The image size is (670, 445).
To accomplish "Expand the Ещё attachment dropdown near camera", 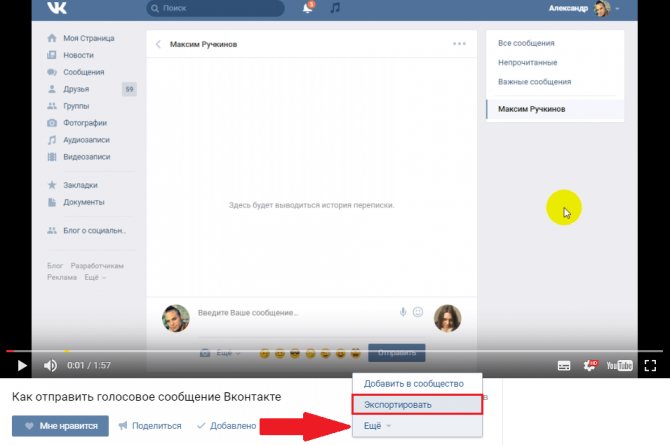I will pos(228,353).
